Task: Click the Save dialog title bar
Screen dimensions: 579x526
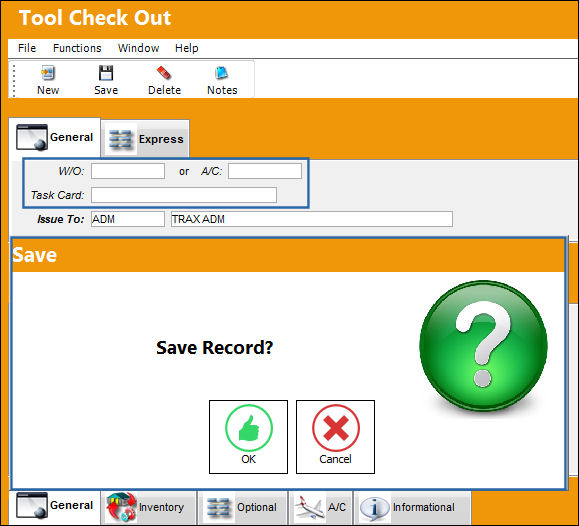Action: pos(288,255)
